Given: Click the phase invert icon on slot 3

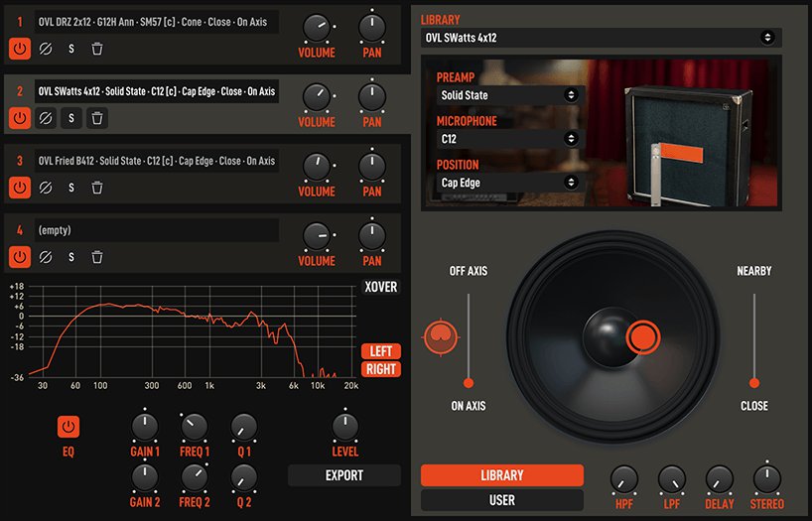Looking at the screenshot, I should (45, 188).
